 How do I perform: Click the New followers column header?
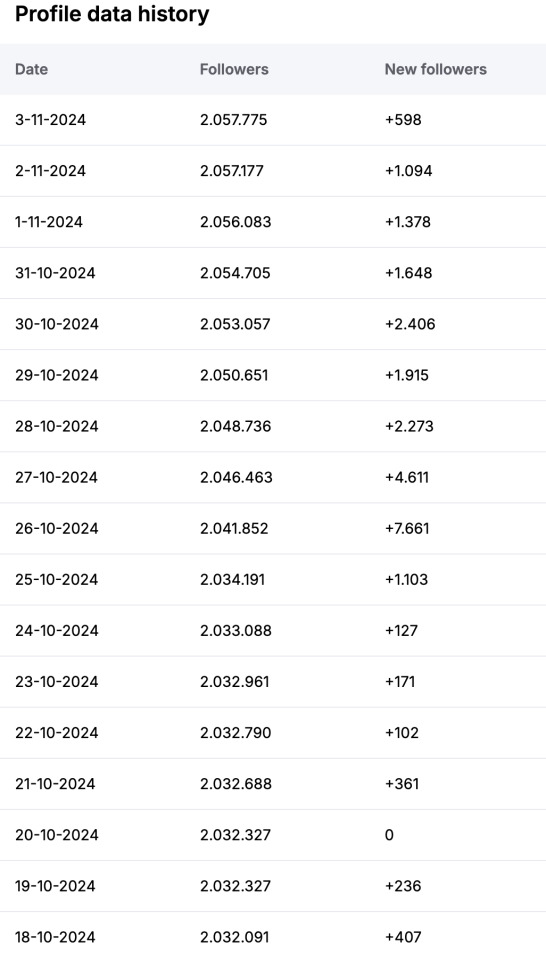(435, 69)
